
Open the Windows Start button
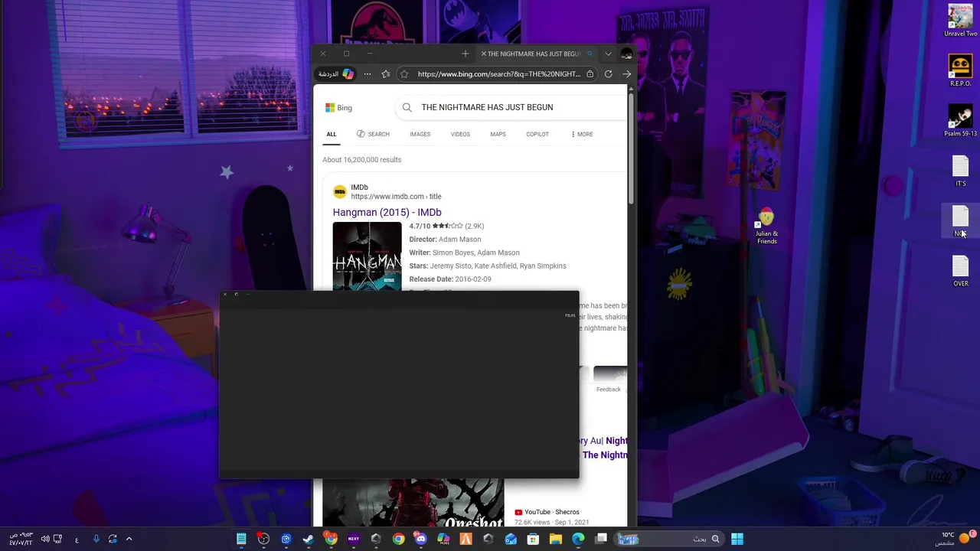737,539
